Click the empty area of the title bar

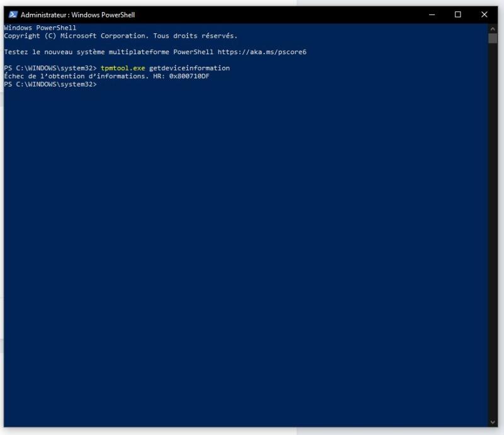(x=283, y=14)
